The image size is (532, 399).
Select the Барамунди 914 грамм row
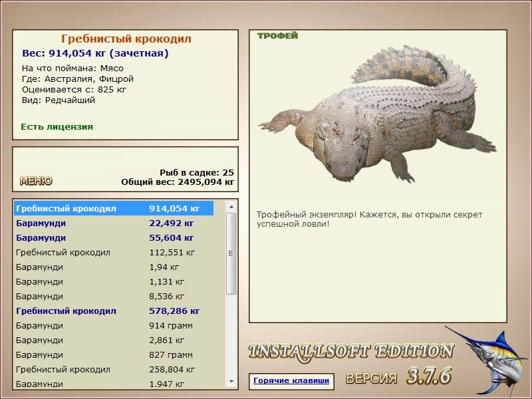pos(114,325)
